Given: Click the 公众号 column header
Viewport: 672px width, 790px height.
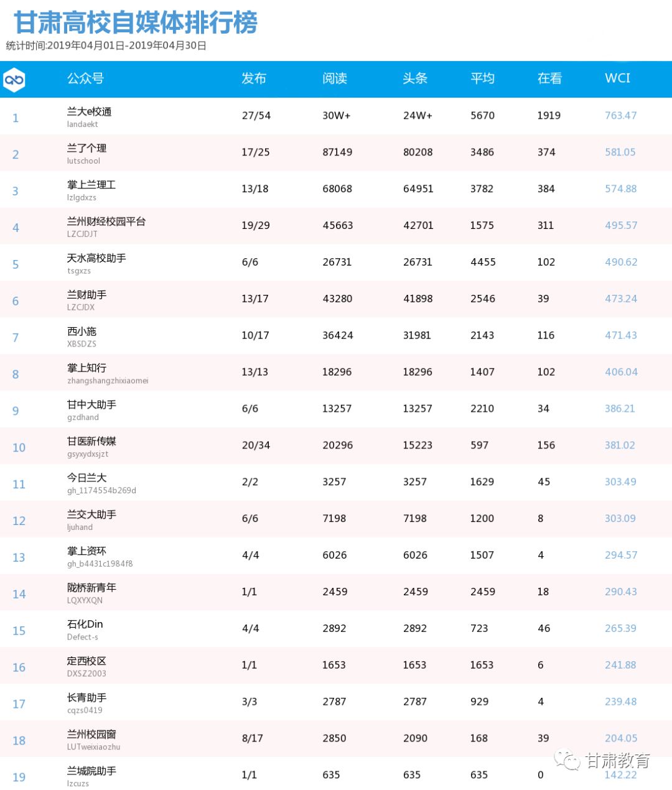Looking at the screenshot, I should [x=85, y=78].
